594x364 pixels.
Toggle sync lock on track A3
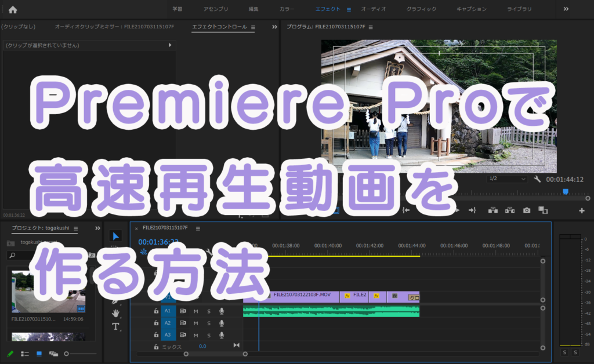point(183,335)
